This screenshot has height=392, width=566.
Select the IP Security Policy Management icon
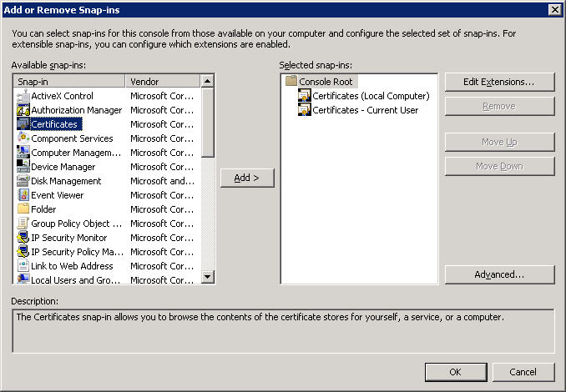[x=23, y=252]
